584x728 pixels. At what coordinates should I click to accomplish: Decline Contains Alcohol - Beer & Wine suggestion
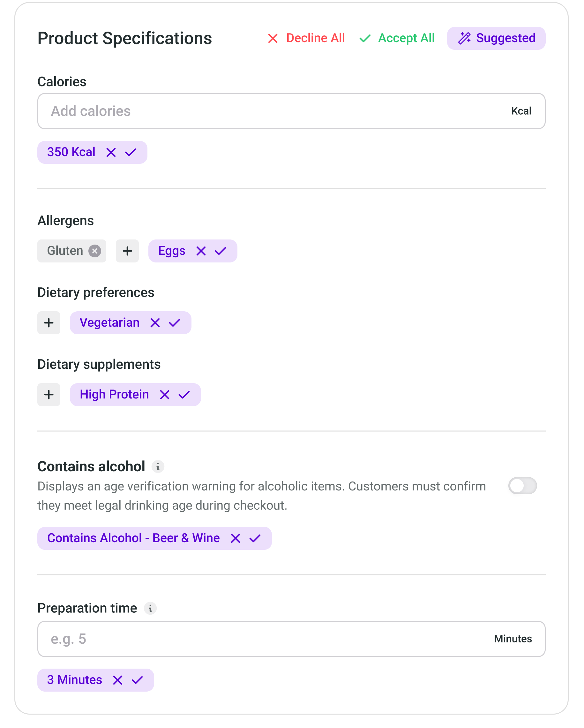pos(235,538)
